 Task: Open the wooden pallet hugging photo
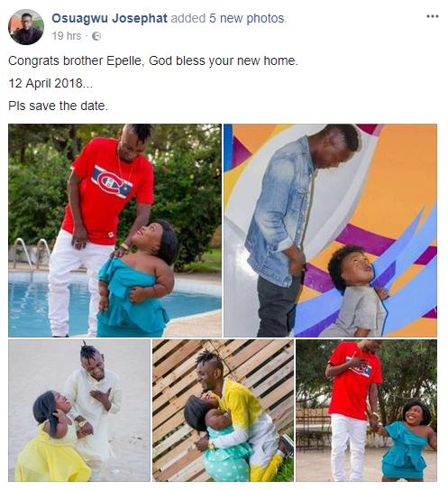point(223,411)
